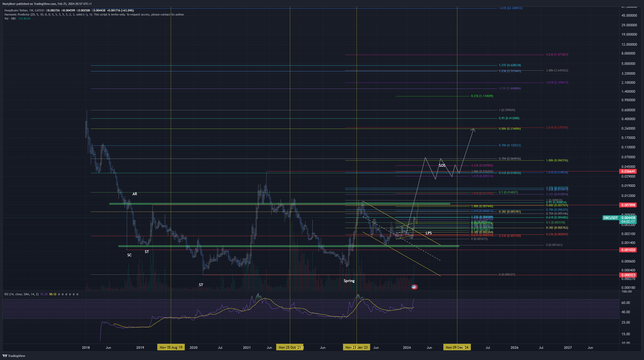This screenshot has width=644, height=360.
Task: Click the 0.95 (0.412088) Fibonacci label
Action: click(x=509, y=118)
